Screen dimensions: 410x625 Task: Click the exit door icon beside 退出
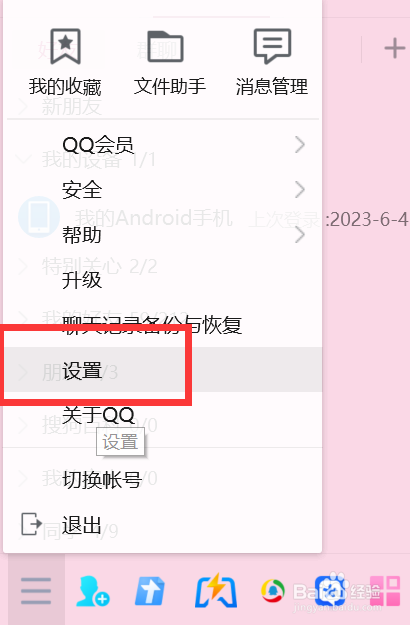tap(31, 524)
